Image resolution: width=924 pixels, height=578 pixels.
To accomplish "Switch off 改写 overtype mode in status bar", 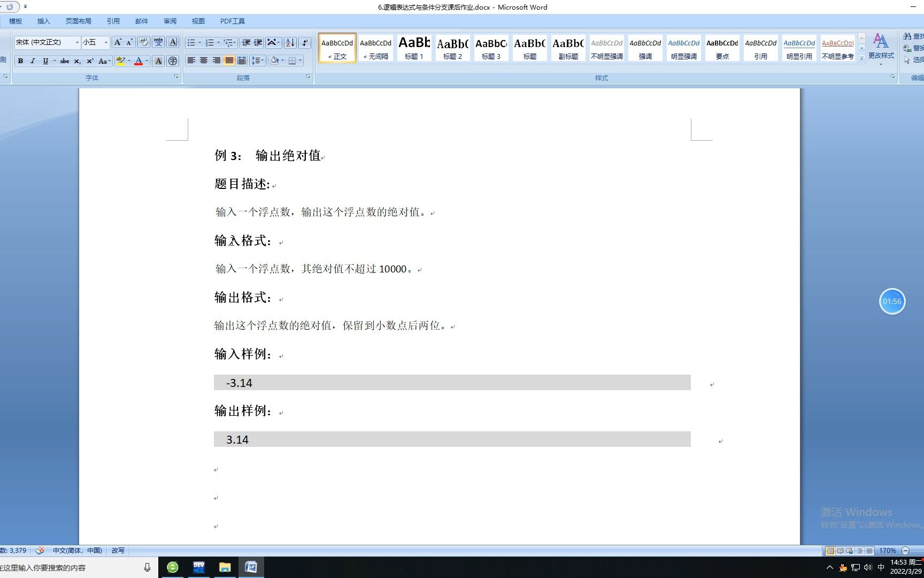I will click(x=117, y=550).
